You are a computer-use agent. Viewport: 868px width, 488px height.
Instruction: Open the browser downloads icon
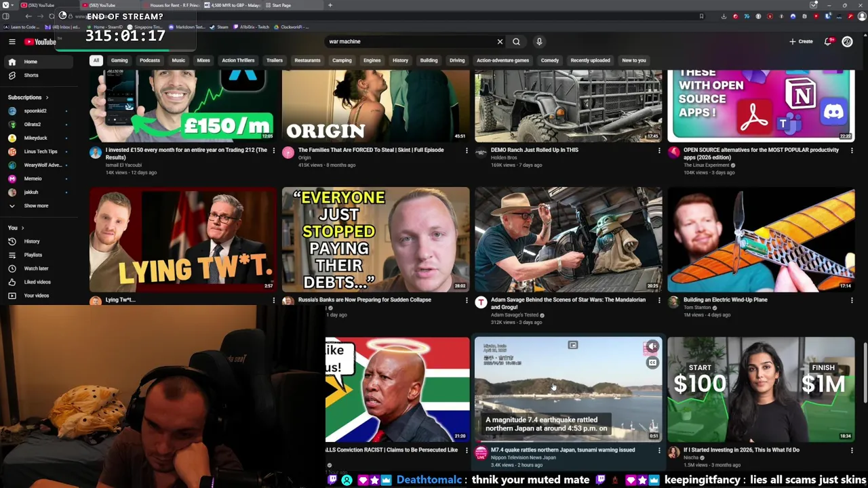[x=724, y=16]
